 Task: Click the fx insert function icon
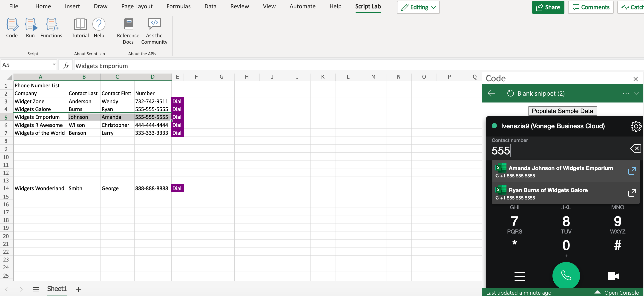(x=66, y=65)
